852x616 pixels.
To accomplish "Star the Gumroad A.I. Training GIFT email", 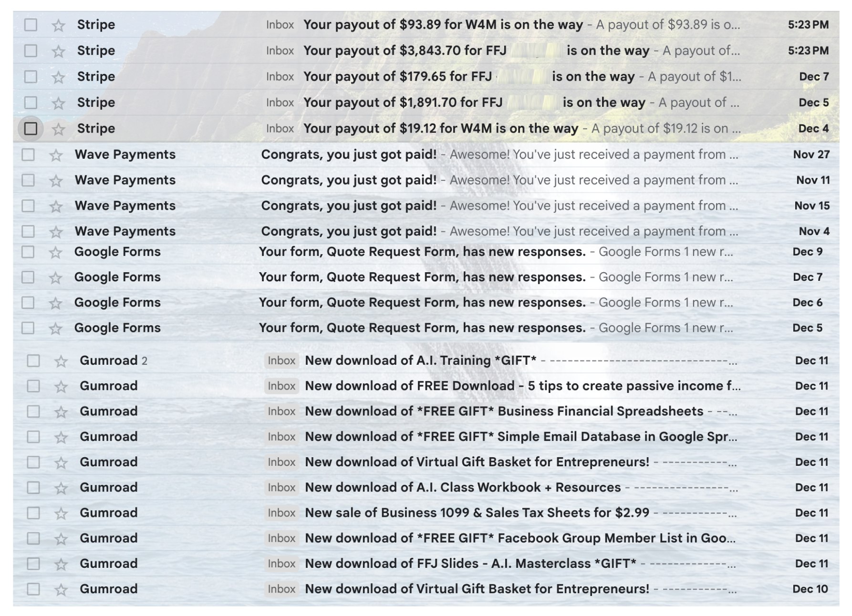I will (x=61, y=361).
